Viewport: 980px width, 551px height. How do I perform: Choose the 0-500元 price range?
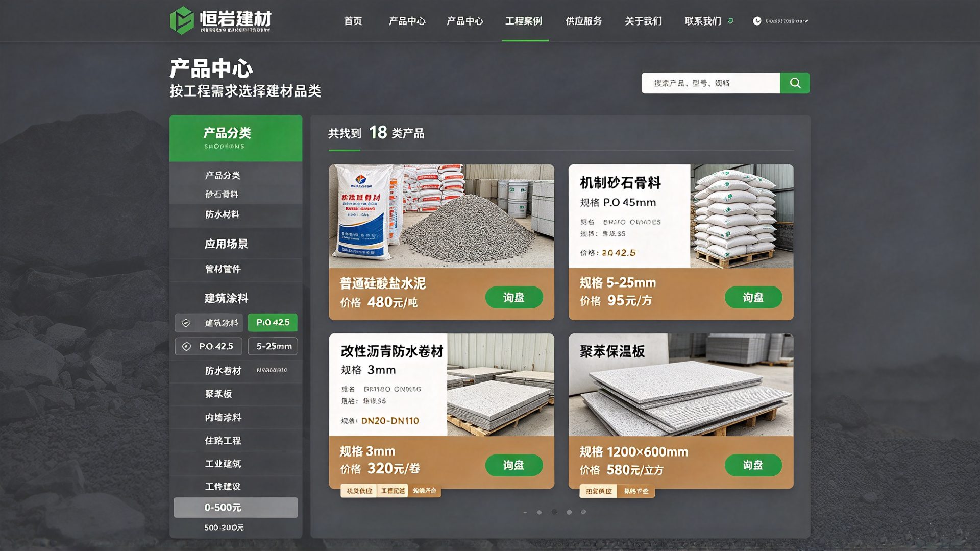coord(236,508)
